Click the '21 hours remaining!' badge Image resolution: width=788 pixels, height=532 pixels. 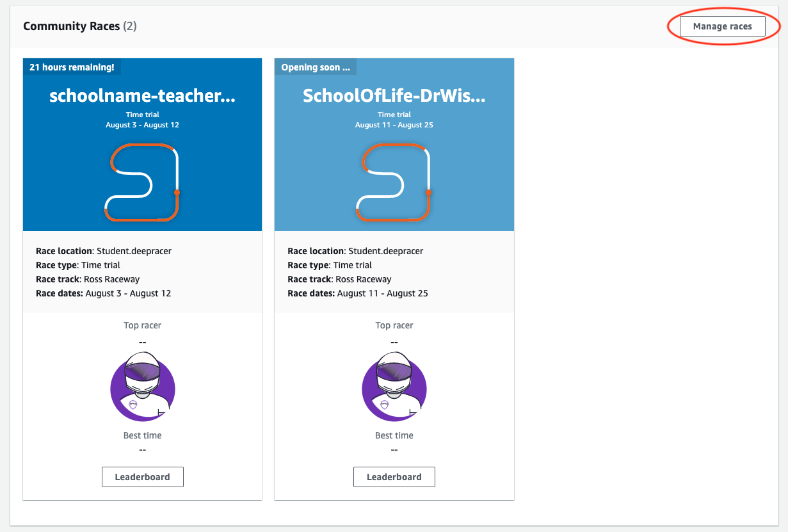pos(72,67)
